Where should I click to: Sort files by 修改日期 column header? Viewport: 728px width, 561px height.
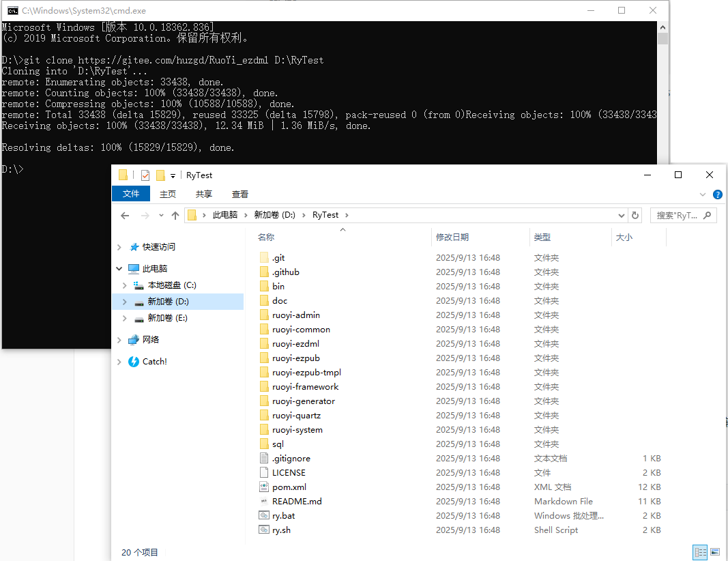click(452, 238)
